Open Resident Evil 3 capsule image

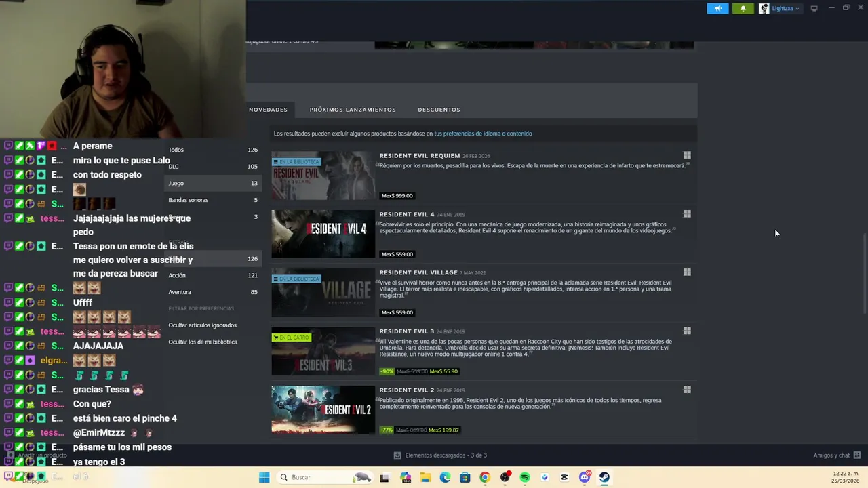[323, 351]
